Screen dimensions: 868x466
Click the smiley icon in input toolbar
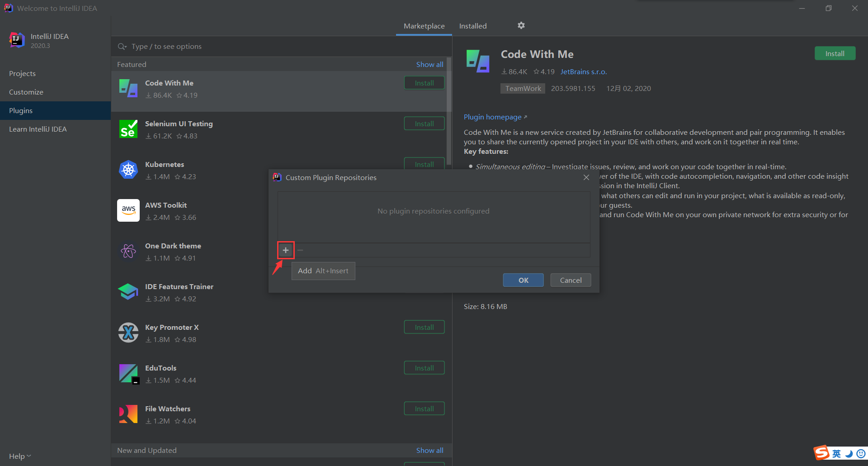861,454
